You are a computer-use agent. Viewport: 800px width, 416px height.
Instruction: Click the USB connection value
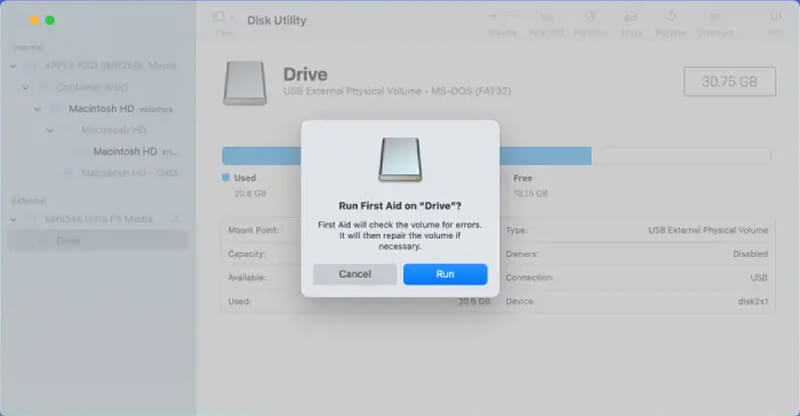(x=759, y=278)
